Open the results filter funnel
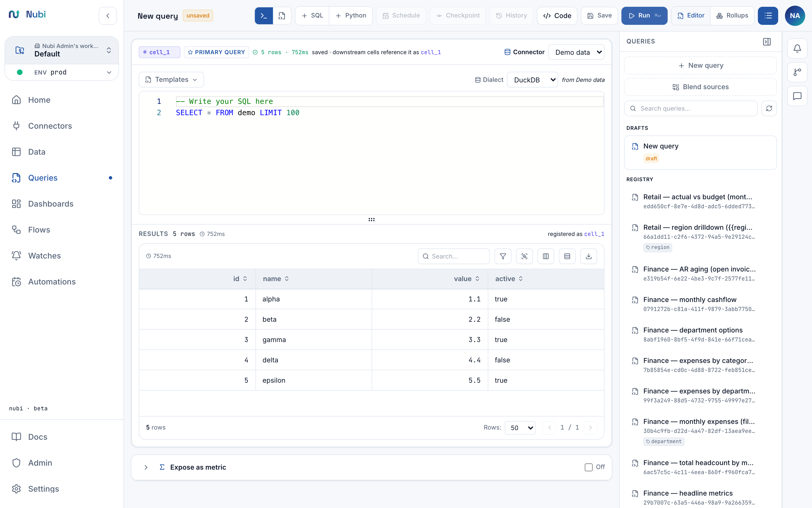The height and width of the screenshot is (508, 812). coord(503,256)
